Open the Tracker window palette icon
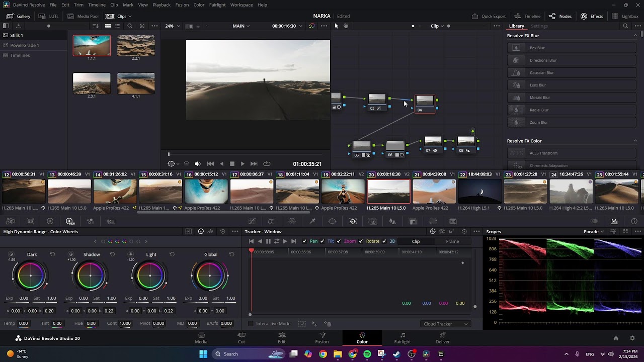 point(353,221)
